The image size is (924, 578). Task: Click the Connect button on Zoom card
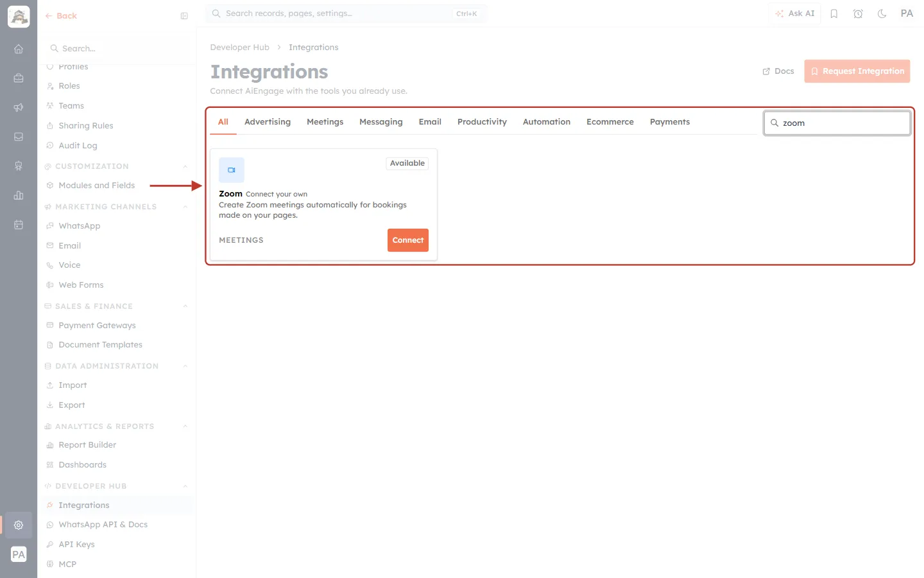pos(408,240)
